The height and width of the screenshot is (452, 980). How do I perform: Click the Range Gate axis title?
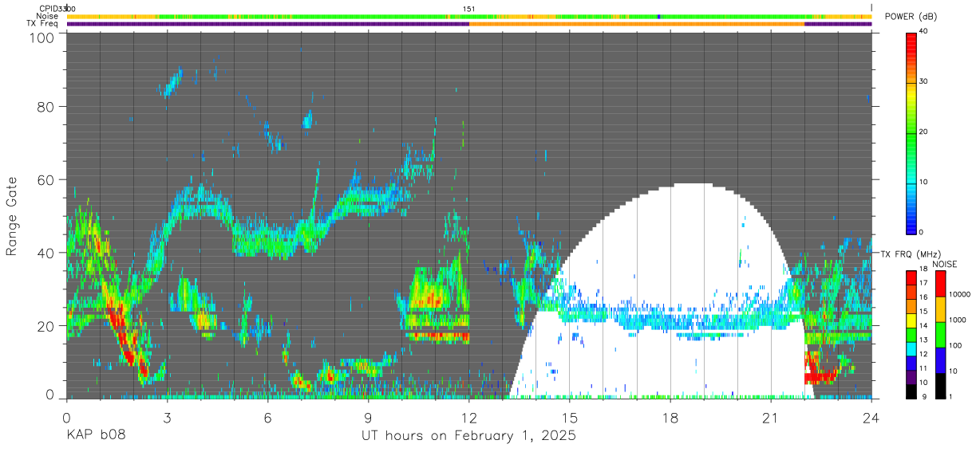(13, 216)
